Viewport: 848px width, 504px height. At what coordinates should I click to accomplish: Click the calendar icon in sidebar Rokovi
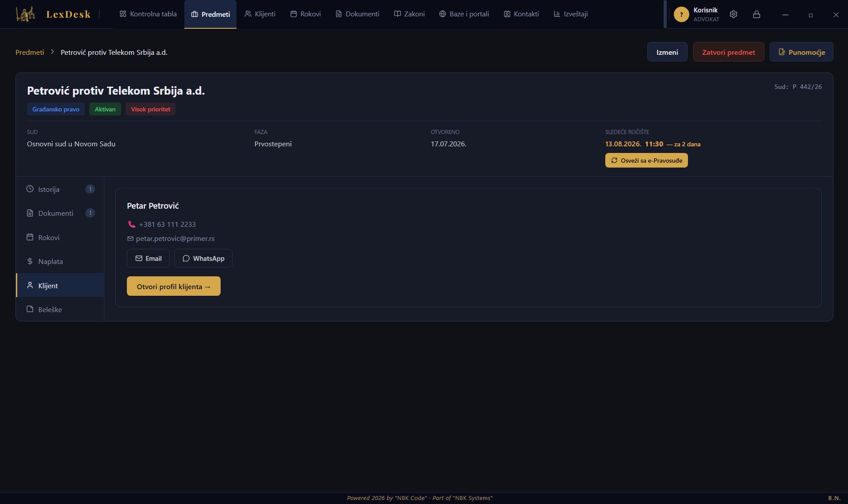point(30,237)
